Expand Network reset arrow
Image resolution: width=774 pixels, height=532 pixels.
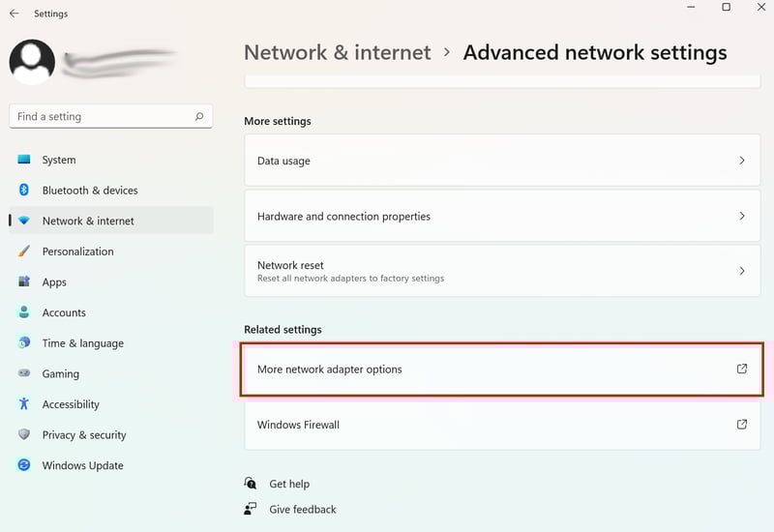click(x=742, y=271)
